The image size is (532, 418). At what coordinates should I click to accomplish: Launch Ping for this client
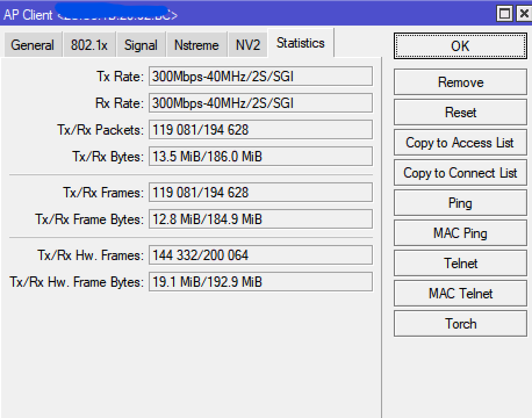461,203
